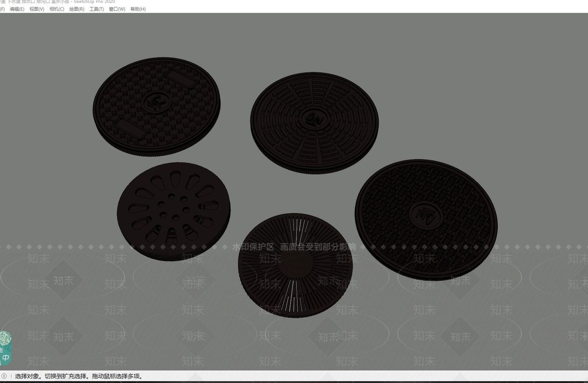Open the 窗口(W) menu
The width and height of the screenshot is (588, 383).
pos(117,9)
